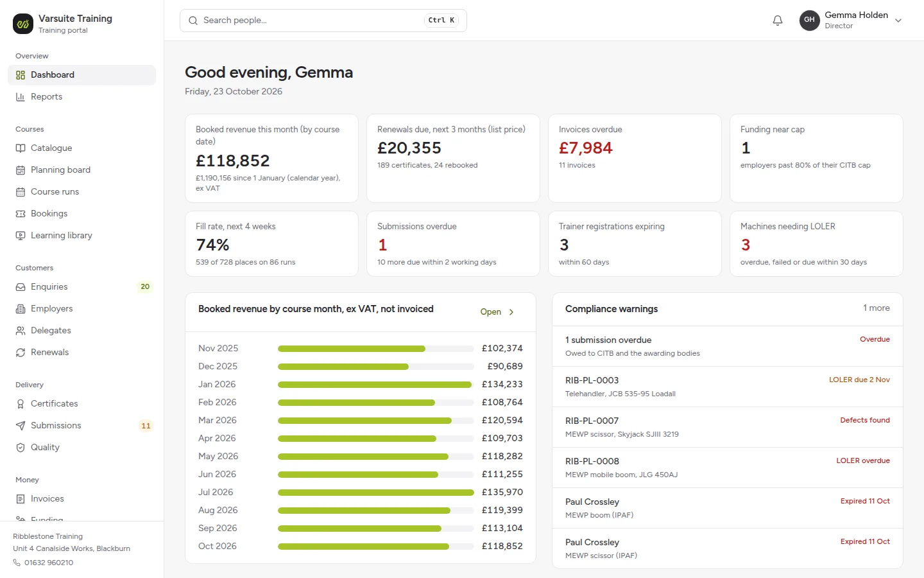Click the Varsuite Training logo icon
Screen dimensions: 924x578
coord(23,24)
